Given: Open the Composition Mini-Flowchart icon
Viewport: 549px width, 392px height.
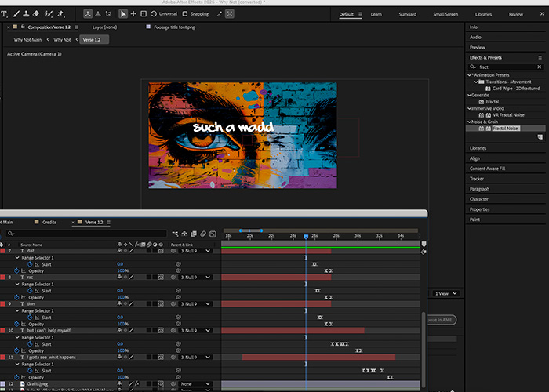Looking at the screenshot, I should click(x=175, y=234).
